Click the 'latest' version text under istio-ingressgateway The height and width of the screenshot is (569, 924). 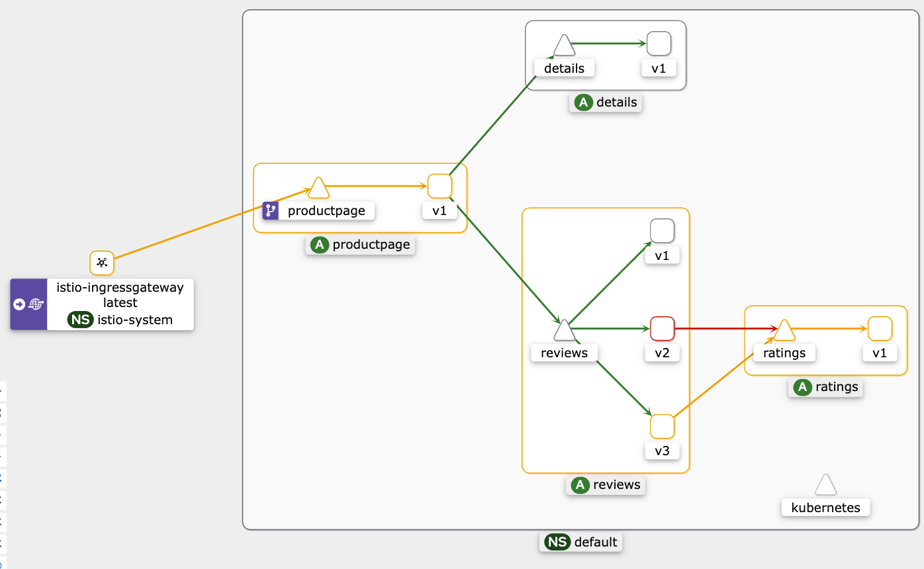(x=120, y=303)
